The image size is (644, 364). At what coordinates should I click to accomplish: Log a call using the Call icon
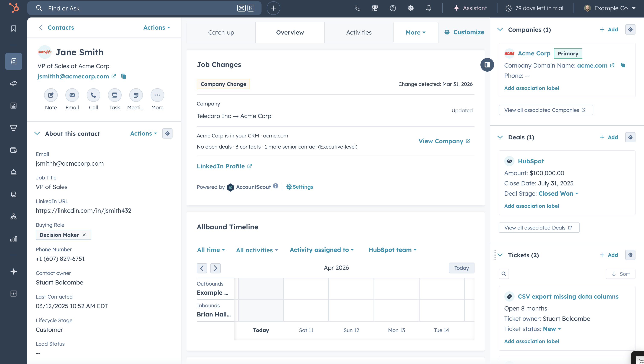(93, 95)
